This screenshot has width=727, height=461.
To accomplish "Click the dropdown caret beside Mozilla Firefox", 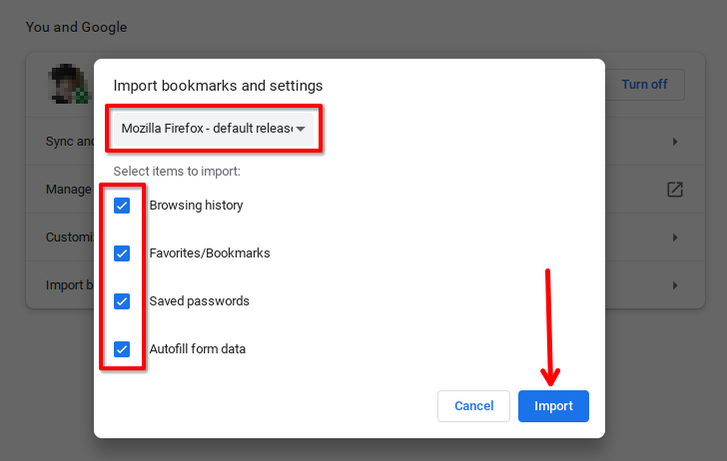I will click(300, 129).
